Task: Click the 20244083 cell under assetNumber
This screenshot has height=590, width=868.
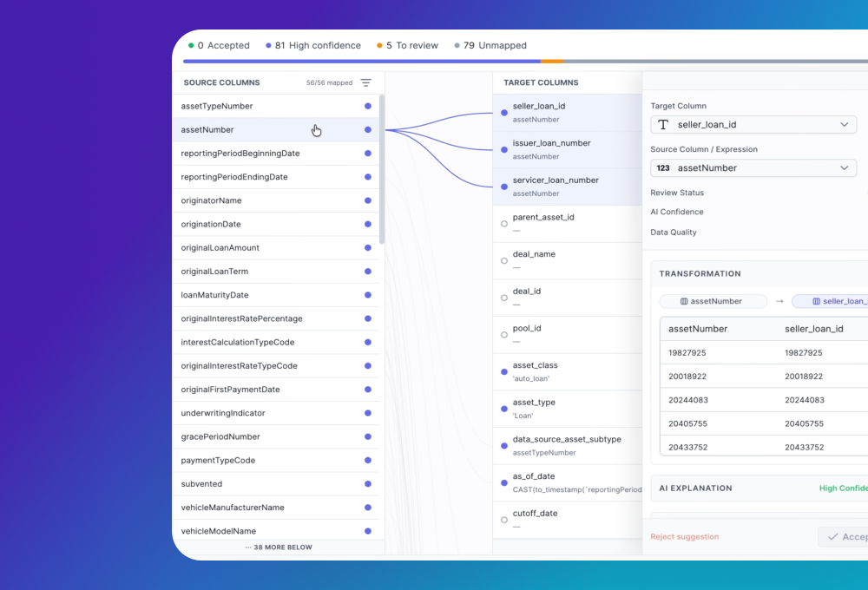Action: pyautogui.click(x=688, y=400)
